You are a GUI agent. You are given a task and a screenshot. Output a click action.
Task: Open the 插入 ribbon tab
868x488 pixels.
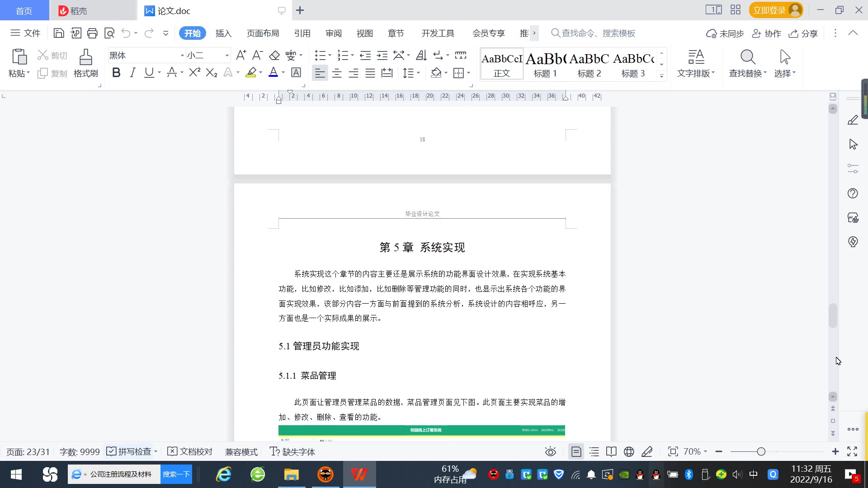click(x=223, y=33)
